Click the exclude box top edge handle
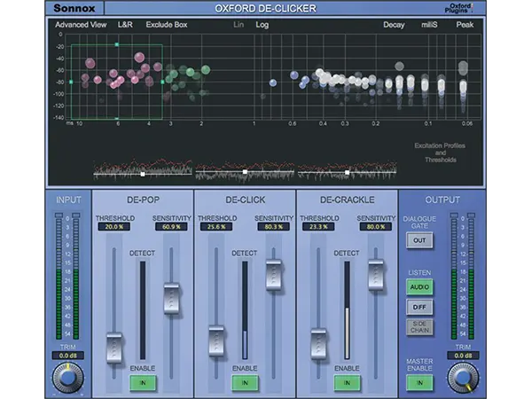This screenshot has width=532, height=399. point(117,44)
